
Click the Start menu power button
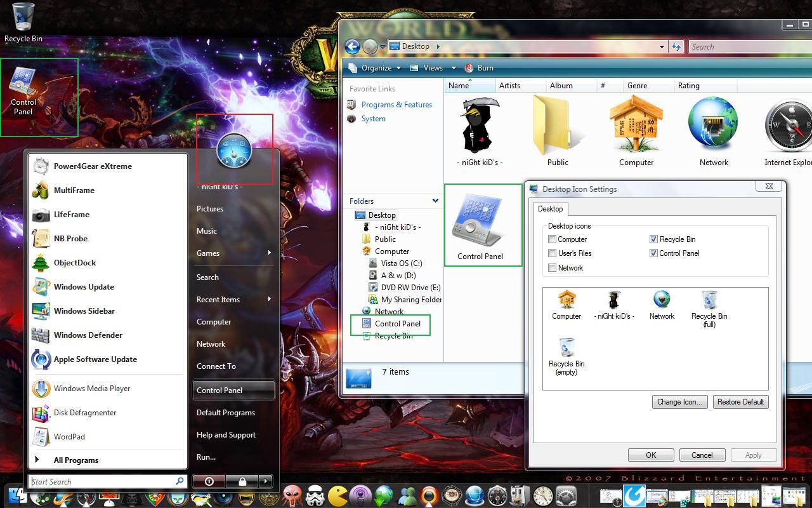tap(209, 481)
